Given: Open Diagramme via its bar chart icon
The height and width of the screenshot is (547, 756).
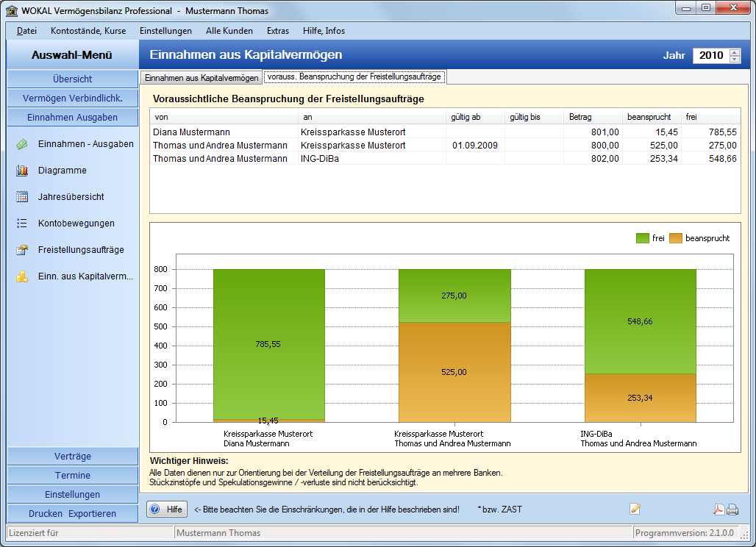Looking at the screenshot, I should [22, 171].
